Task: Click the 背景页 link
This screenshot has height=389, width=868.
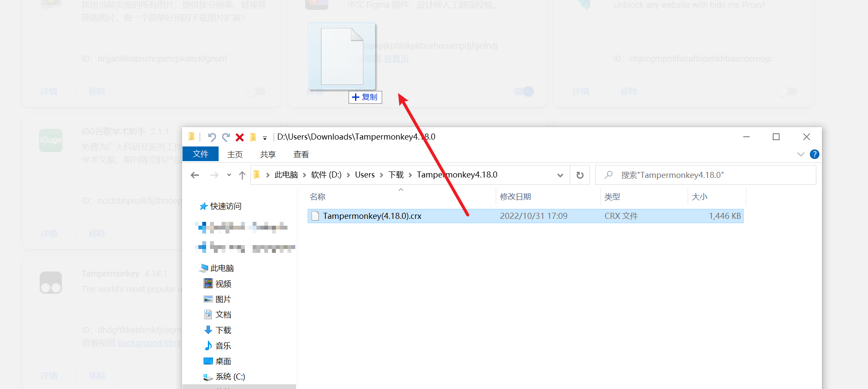Action: point(396,59)
